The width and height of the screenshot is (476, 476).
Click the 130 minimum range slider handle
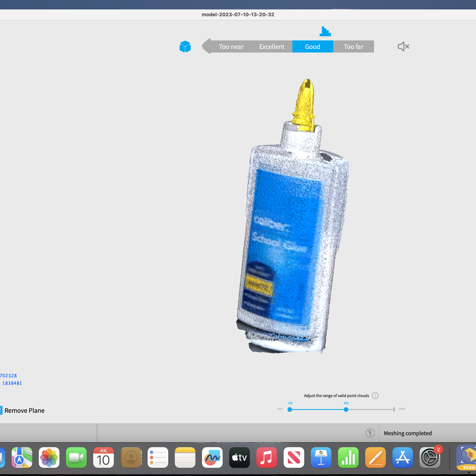pos(290,410)
